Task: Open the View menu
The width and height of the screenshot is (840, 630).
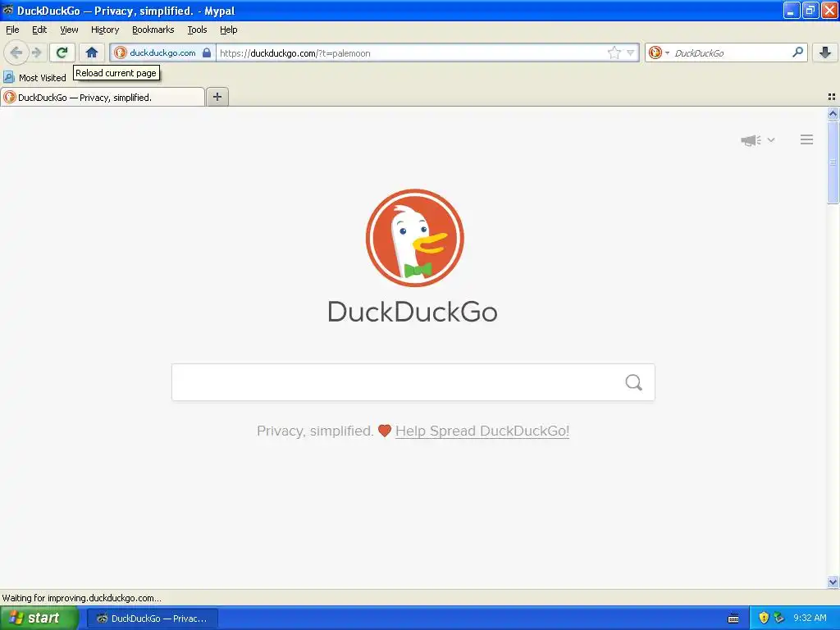Action: pyautogui.click(x=69, y=30)
